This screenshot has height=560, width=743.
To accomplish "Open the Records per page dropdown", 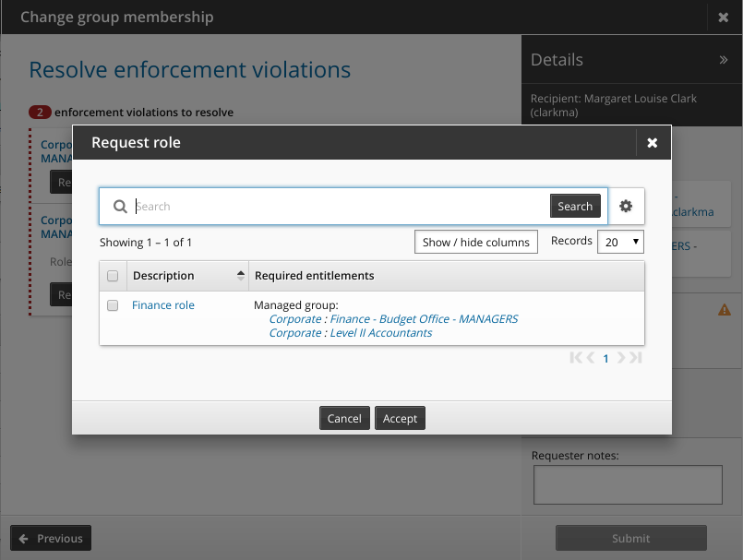I will click(620, 241).
